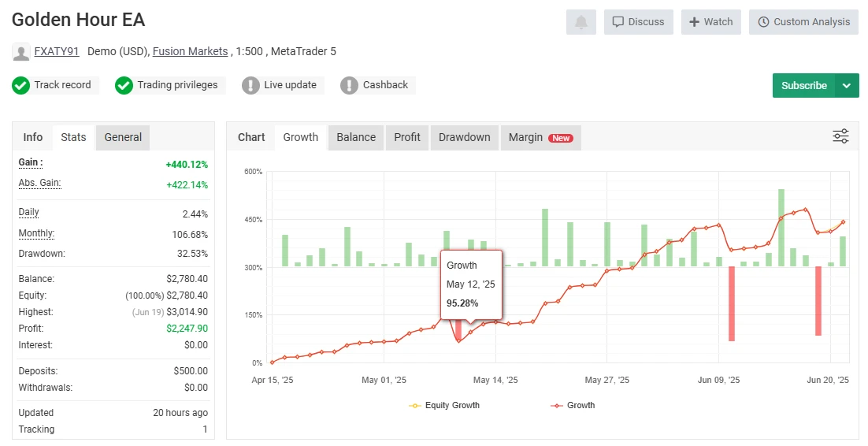
Task: Click the user avatar icon
Action: click(x=21, y=52)
